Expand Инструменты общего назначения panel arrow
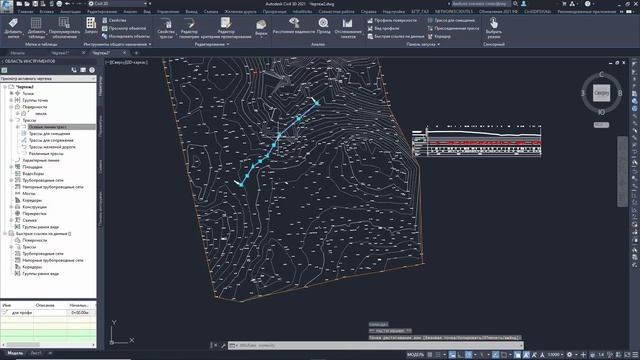Viewport: 640px width, 360px height. (150, 44)
